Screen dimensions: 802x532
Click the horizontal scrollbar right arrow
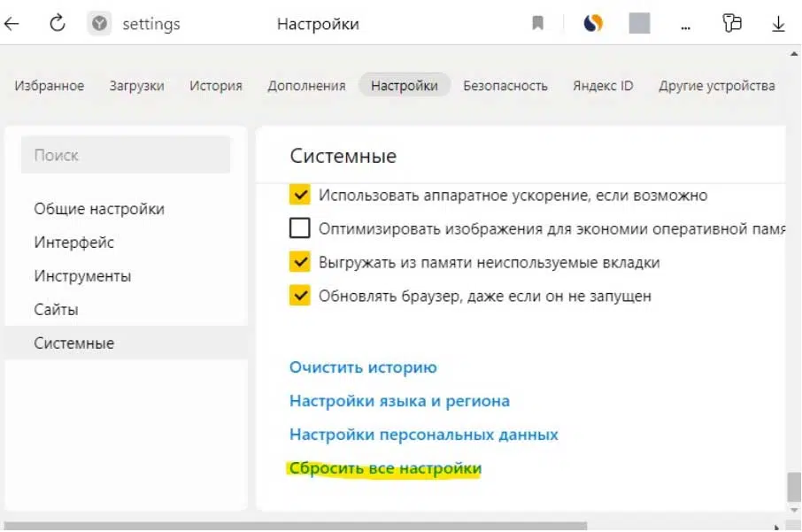coord(776,527)
